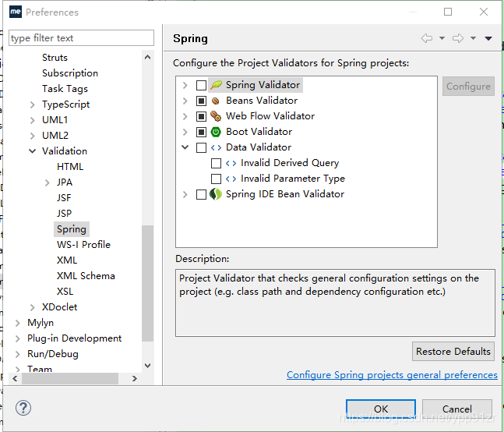The width and height of the screenshot is (504, 432).
Task: Expand the UML2 preferences node
Action: (x=32, y=136)
